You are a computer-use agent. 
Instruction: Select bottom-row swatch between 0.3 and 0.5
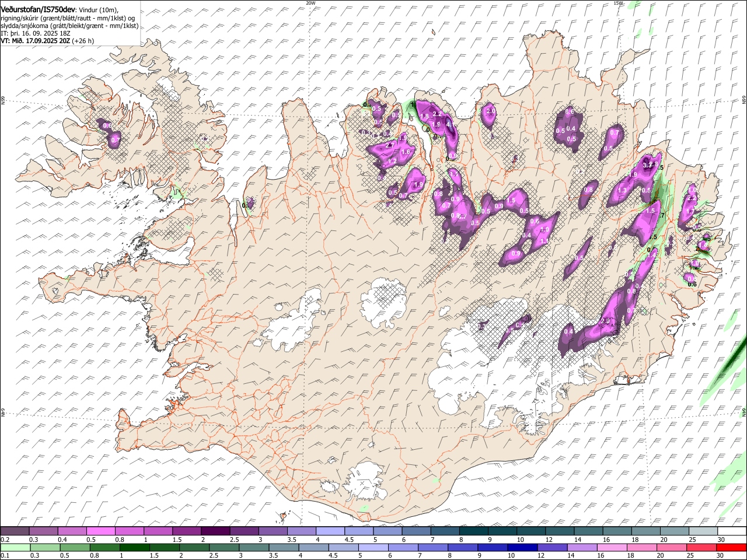click(45, 547)
